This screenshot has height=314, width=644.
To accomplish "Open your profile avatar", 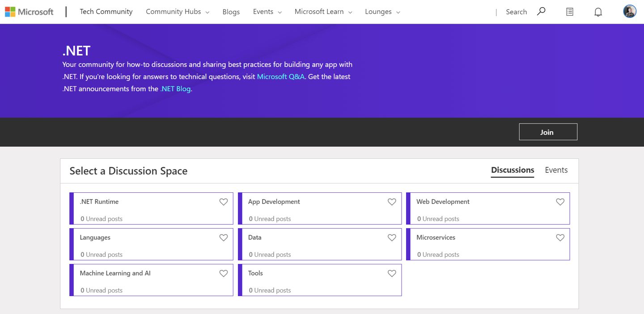I will pos(629,11).
